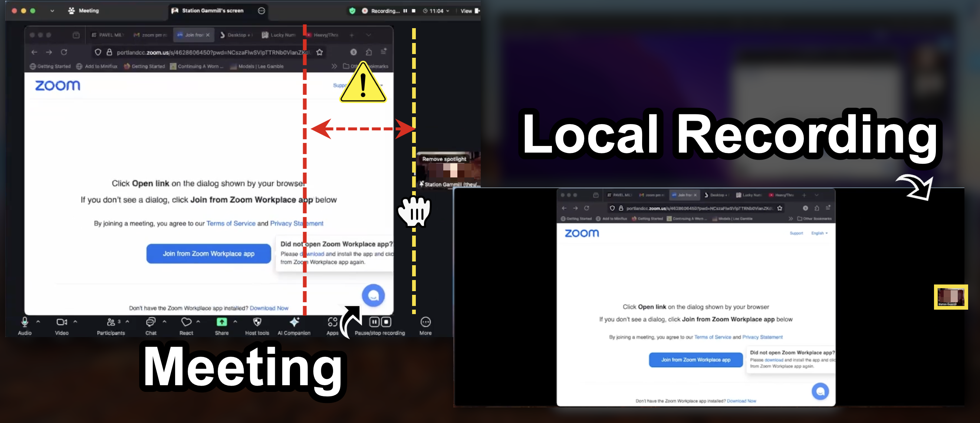This screenshot has width=980, height=423.
Task: Pause the recording in bottom toolbar
Action: [374, 322]
